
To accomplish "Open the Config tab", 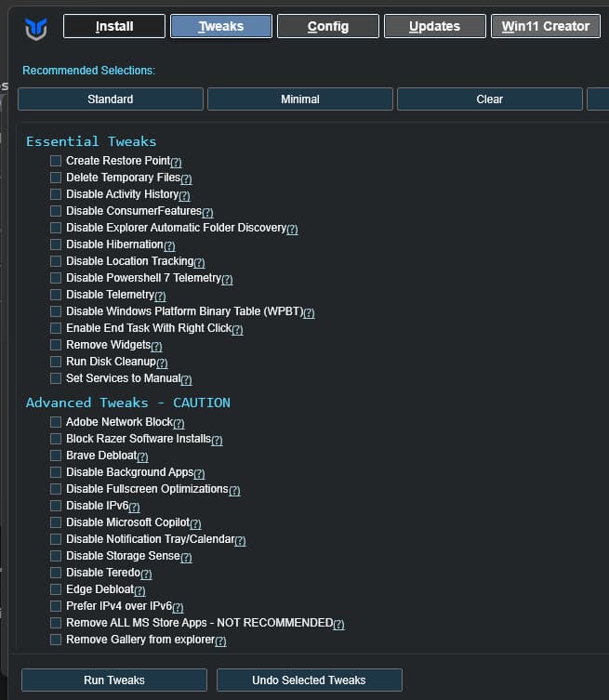I will (x=328, y=26).
